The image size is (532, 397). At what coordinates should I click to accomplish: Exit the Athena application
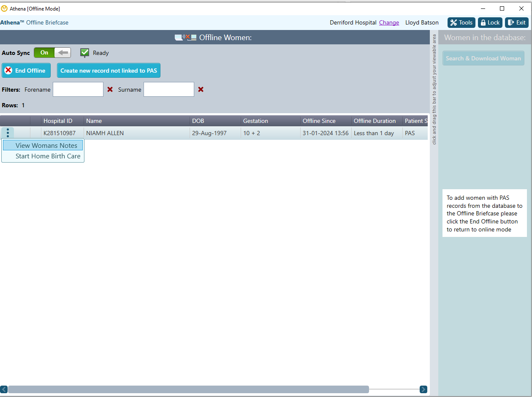point(517,23)
